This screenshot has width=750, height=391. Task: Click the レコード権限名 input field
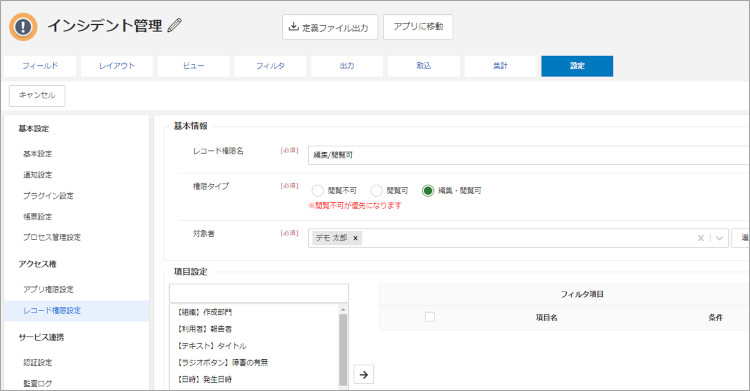[x=529, y=155]
